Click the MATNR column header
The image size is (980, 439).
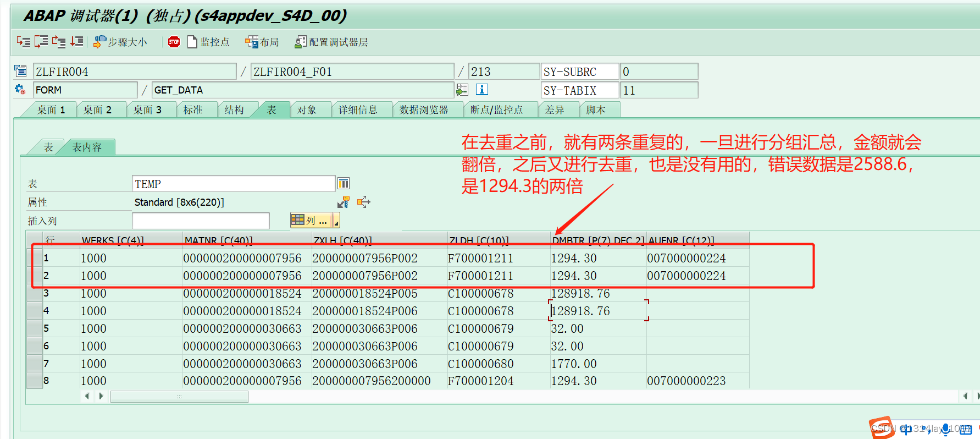[x=247, y=240]
